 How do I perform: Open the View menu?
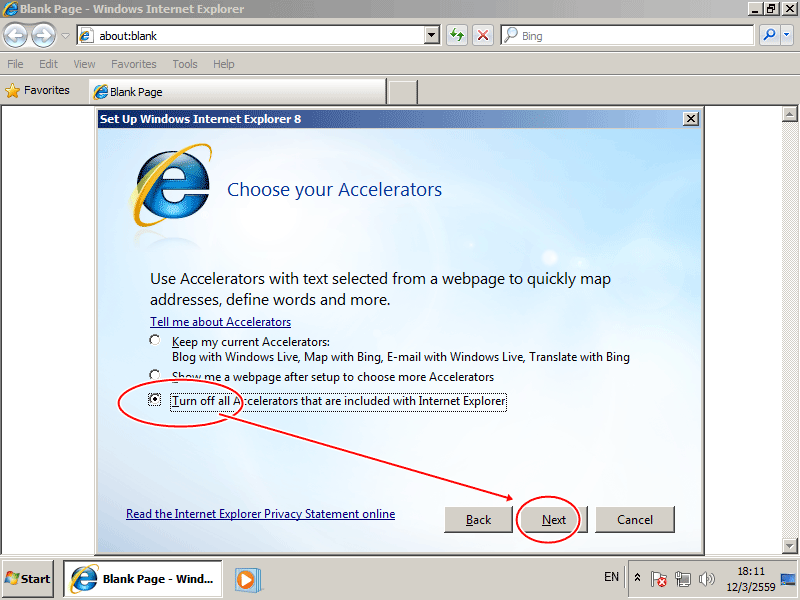coord(84,64)
